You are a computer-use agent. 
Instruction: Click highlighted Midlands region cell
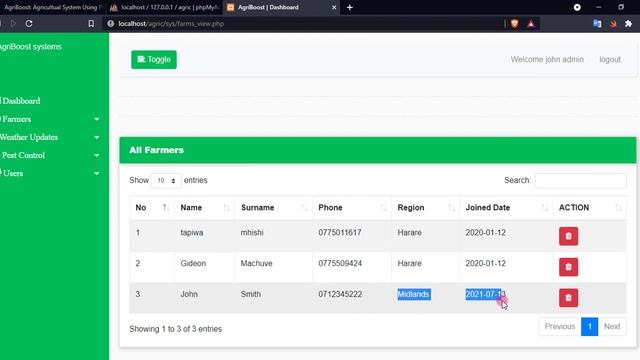point(413,294)
